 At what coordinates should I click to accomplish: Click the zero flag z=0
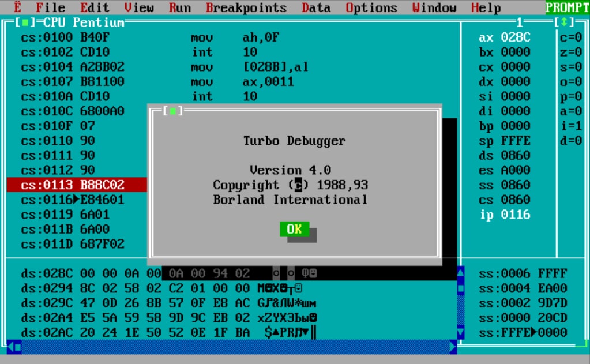571,52
